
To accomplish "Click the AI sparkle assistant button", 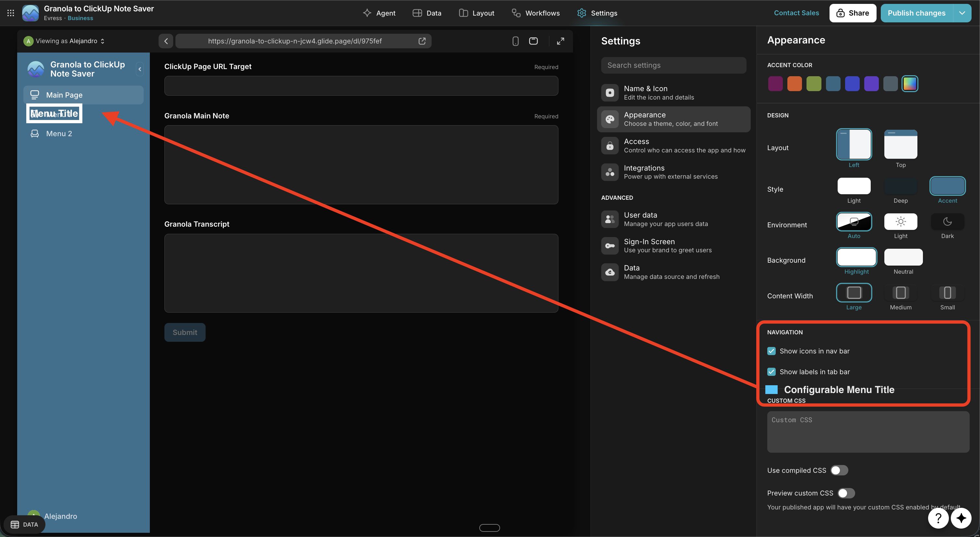I will coord(962,518).
